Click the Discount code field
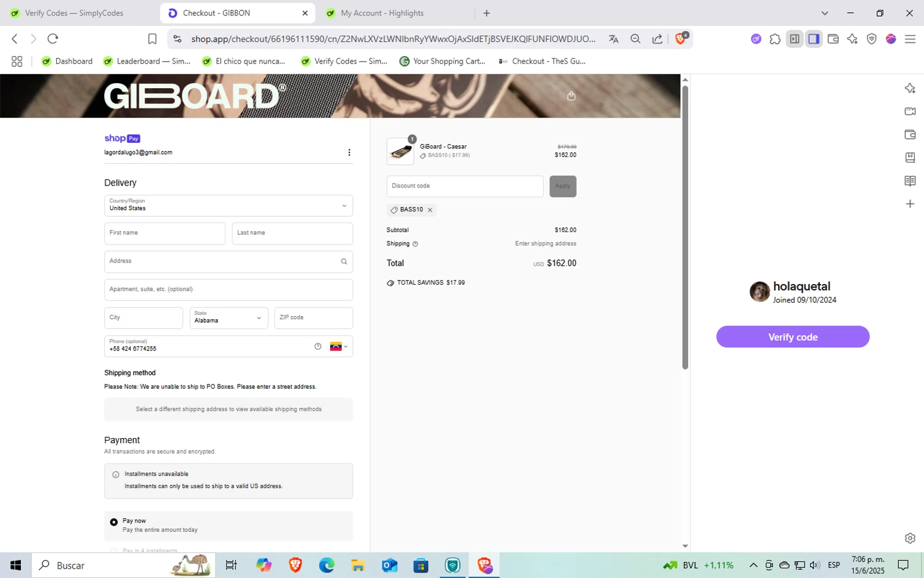This screenshot has width=924, height=578. [465, 186]
